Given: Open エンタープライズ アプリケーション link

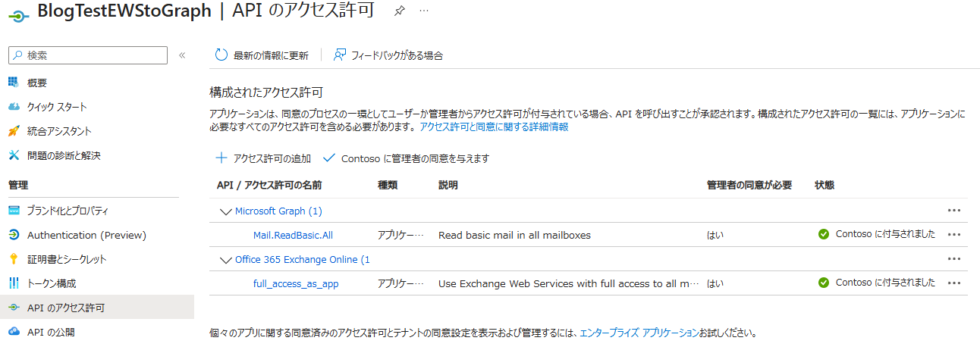Looking at the screenshot, I should pos(639,333).
